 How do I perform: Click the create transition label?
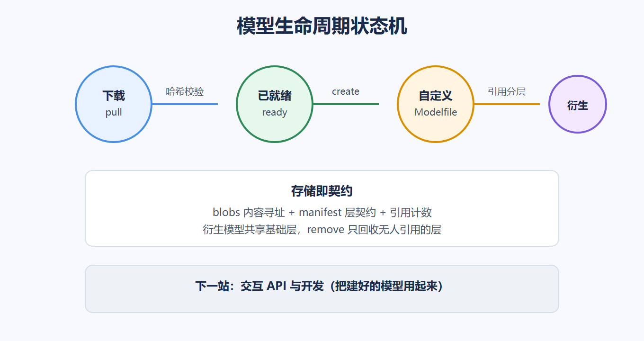346,91
